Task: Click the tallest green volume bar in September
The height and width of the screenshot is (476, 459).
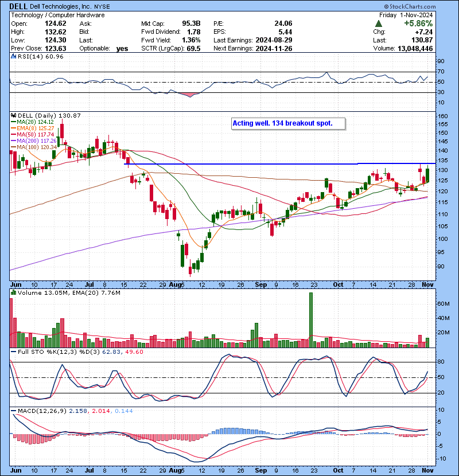Action: click(311, 320)
